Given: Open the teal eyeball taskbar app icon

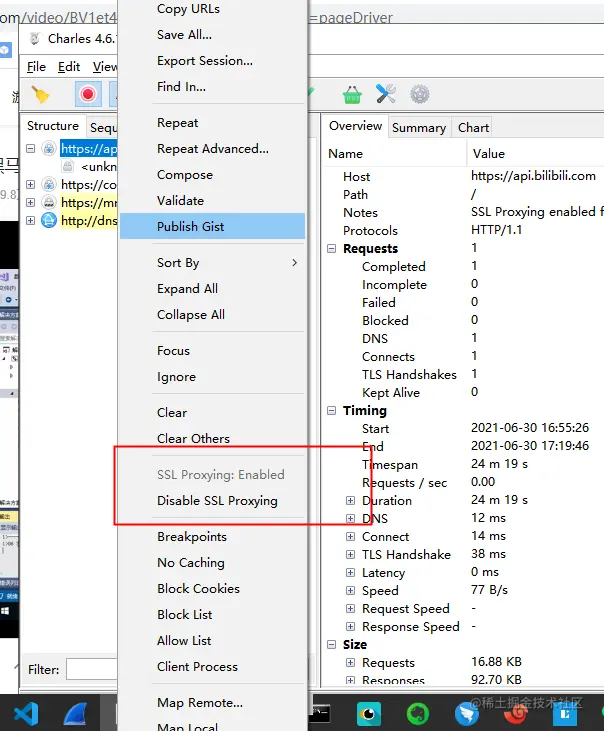Looking at the screenshot, I should pyautogui.click(x=369, y=714).
